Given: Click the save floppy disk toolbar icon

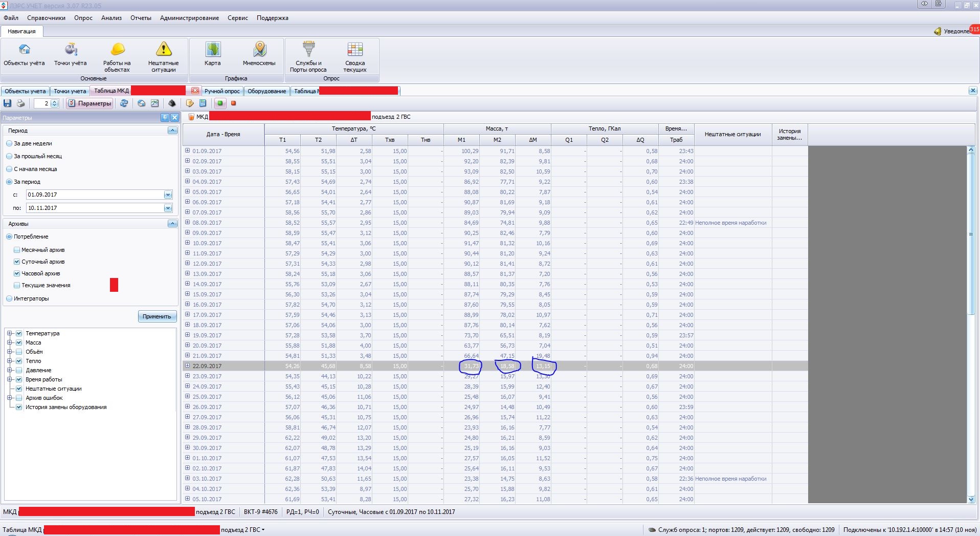Looking at the screenshot, I should pos(8,103).
